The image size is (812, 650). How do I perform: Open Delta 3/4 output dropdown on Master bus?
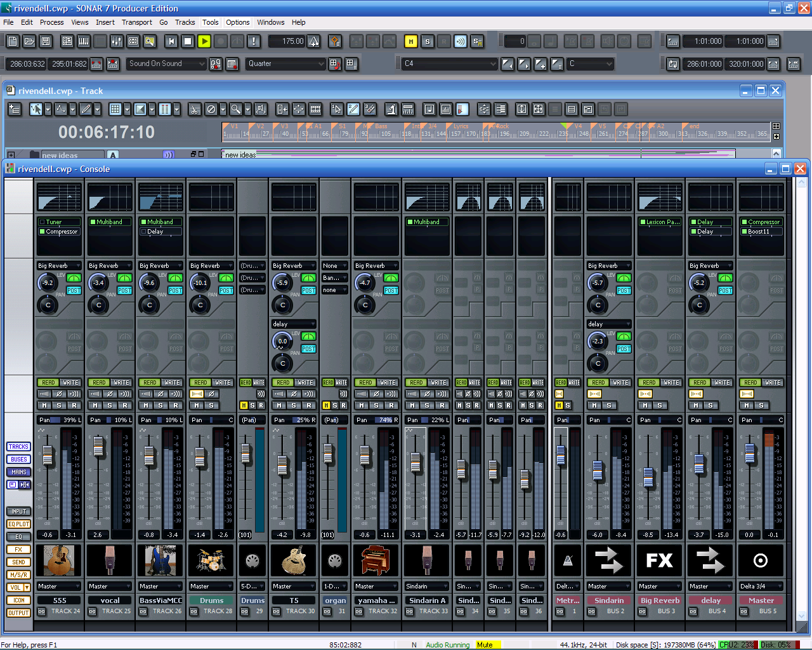[761, 587]
